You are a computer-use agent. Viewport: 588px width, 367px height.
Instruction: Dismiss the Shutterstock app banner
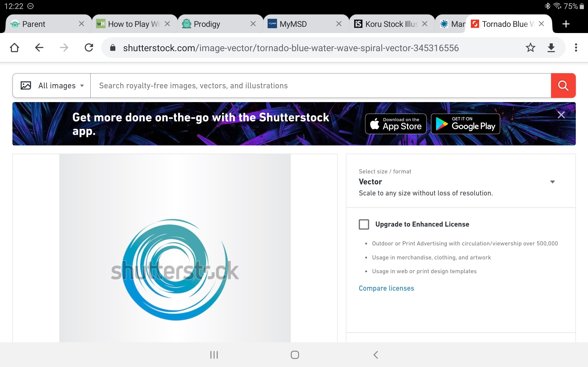click(x=561, y=115)
